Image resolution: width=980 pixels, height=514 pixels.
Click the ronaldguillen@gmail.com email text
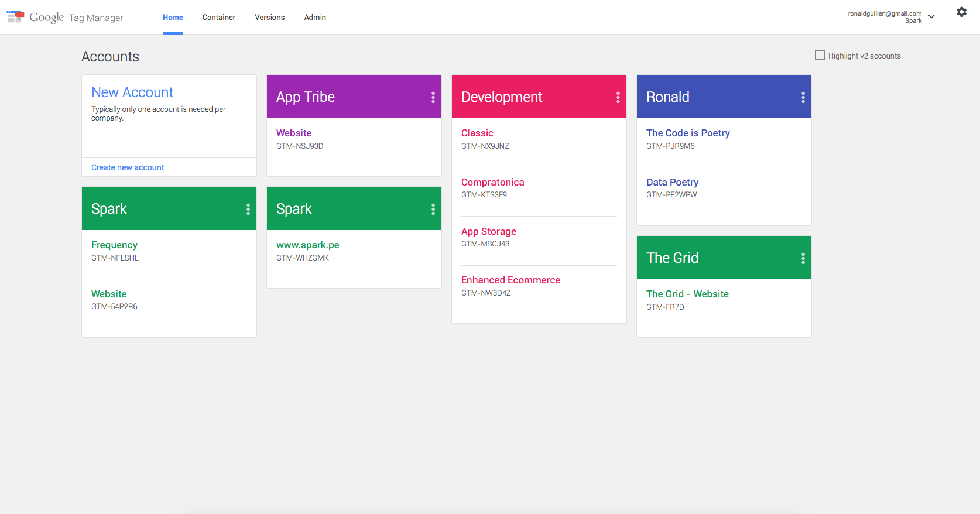(885, 13)
